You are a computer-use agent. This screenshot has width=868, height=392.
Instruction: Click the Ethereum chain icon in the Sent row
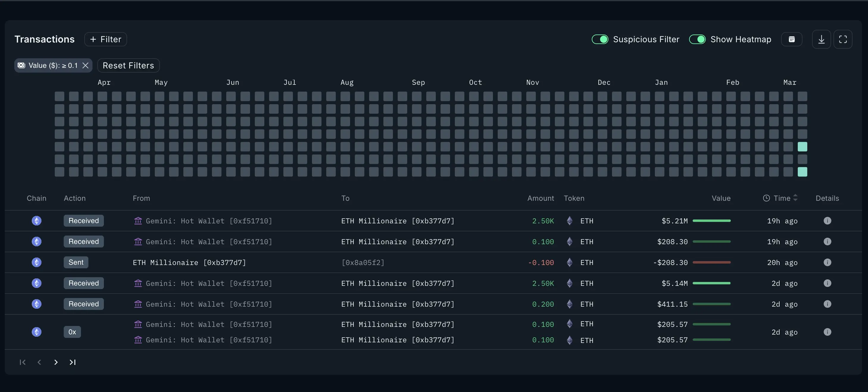37,262
